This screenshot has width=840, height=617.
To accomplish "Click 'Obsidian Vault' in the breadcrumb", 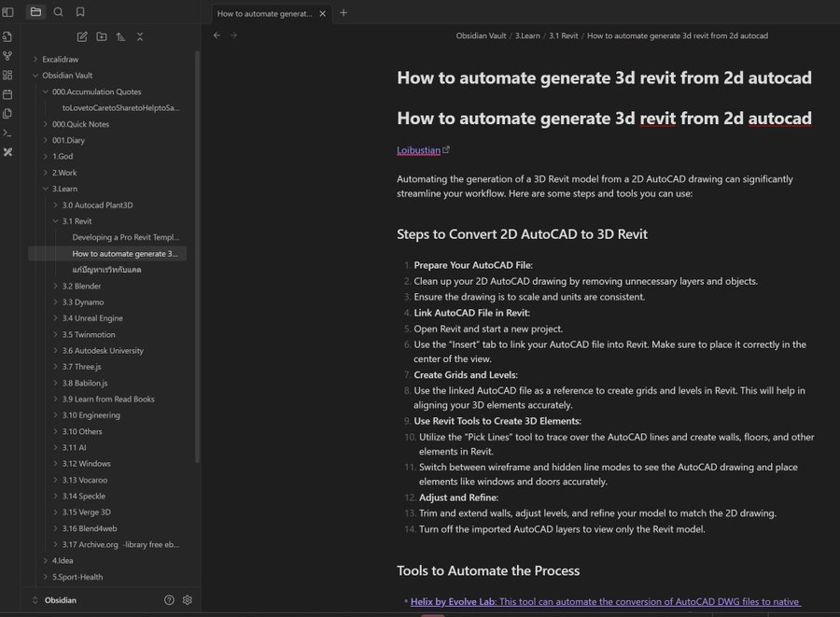I will click(x=481, y=35).
